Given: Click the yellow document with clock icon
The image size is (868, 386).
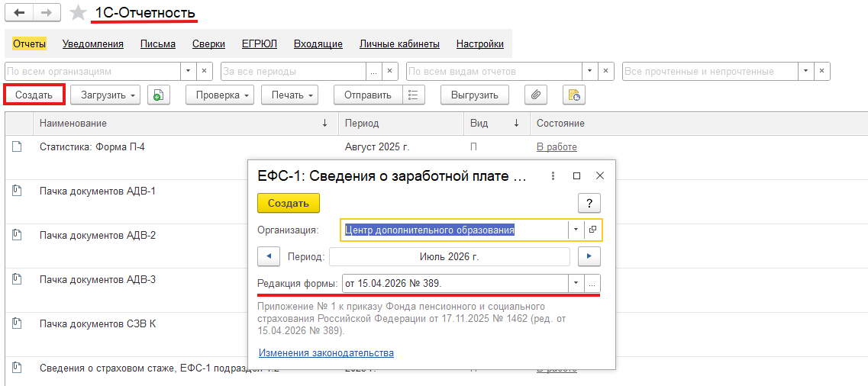Looking at the screenshot, I should point(574,95).
